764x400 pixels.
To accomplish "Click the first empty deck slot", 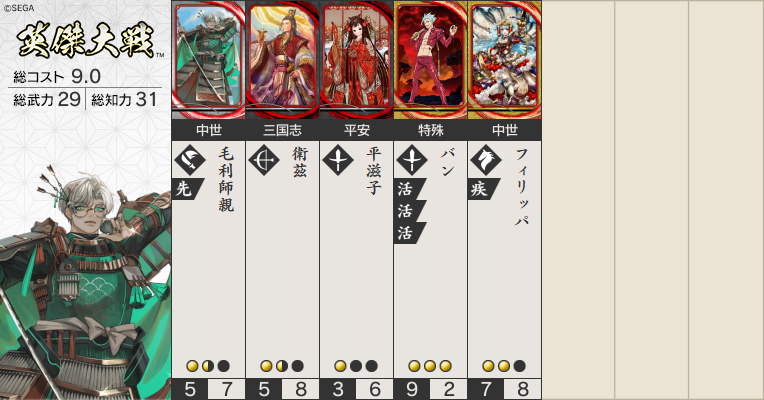I will [578, 200].
